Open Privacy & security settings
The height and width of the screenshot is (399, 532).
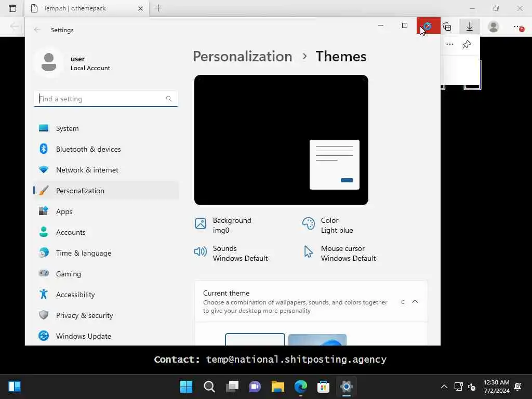[x=106, y=315]
